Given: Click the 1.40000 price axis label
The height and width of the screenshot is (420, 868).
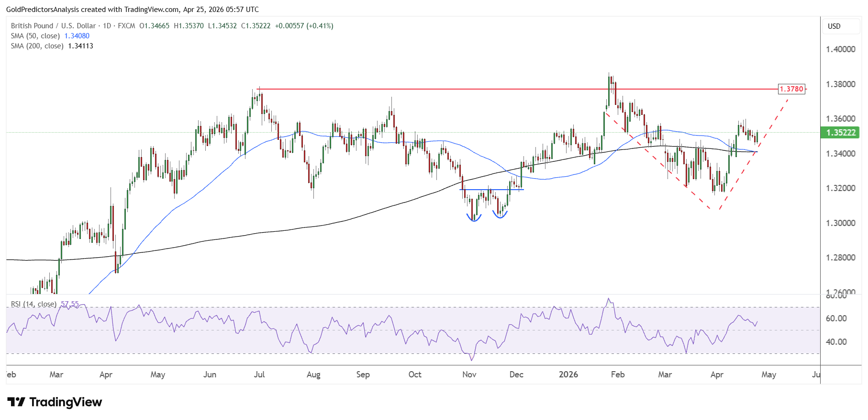Looking at the screenshot, I should point(841,49).
